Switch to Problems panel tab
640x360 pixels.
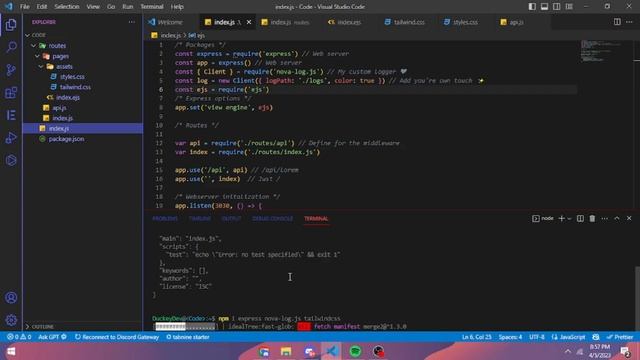[165, 219]
